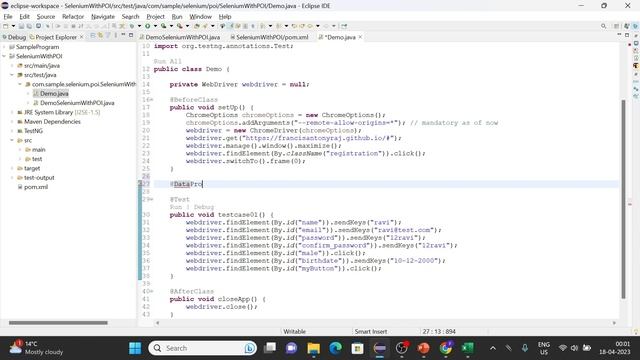This screenshot has width=640, height=360.
Task: Switch to the Debug view tab
Action: [14, 37]
